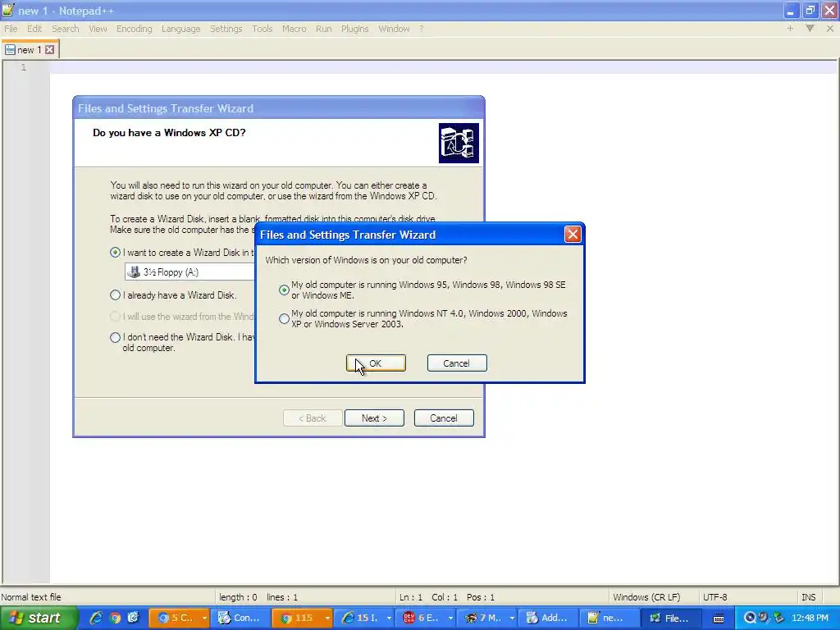Viewport: 840px width, 630px height.
Task: Select Windows 95, 98, 98 SE or ME option
Action: point(284,290)
